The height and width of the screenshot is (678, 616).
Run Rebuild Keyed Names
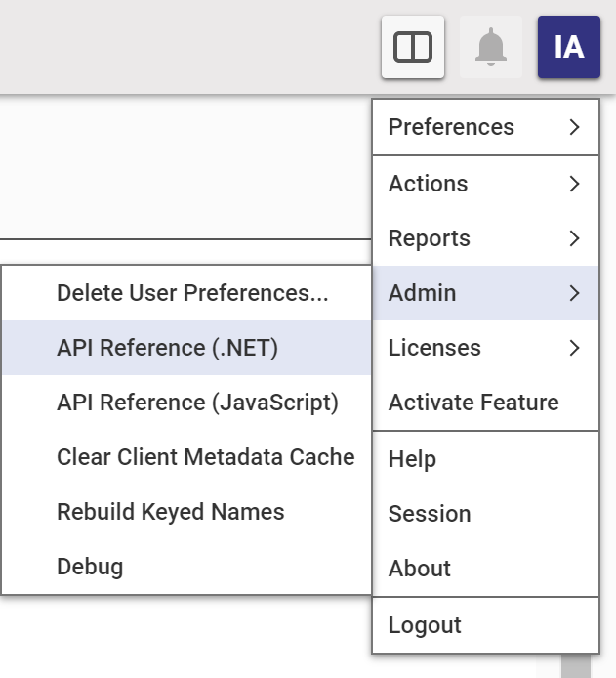click(171, 512)
